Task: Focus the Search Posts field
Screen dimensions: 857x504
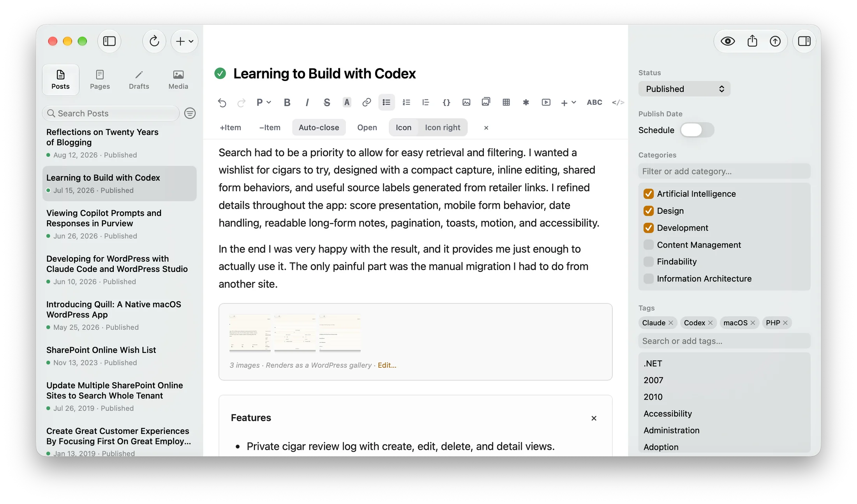Action: point(111,113)
